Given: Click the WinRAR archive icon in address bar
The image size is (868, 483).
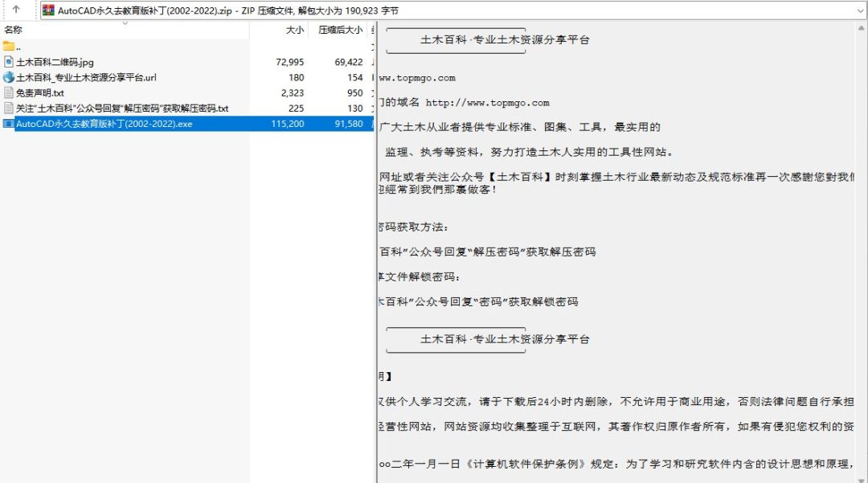Looking at the screenshot, I should coord(49,10).
